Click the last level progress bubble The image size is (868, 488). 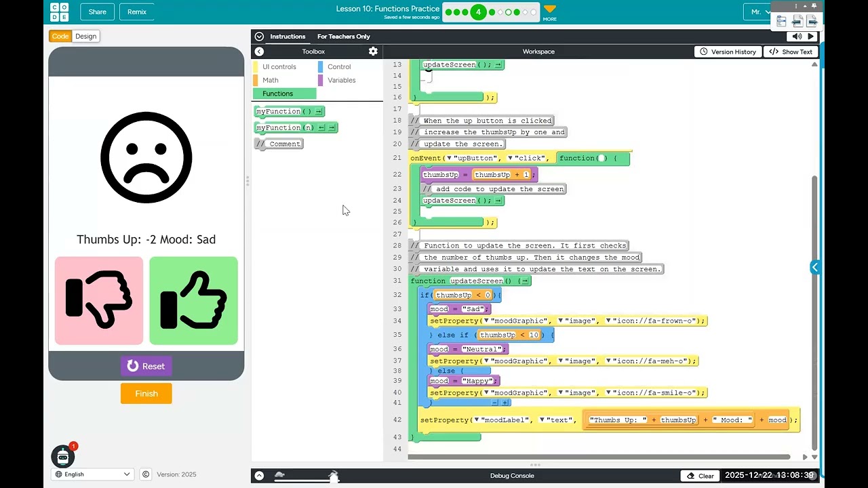point(533,12)
